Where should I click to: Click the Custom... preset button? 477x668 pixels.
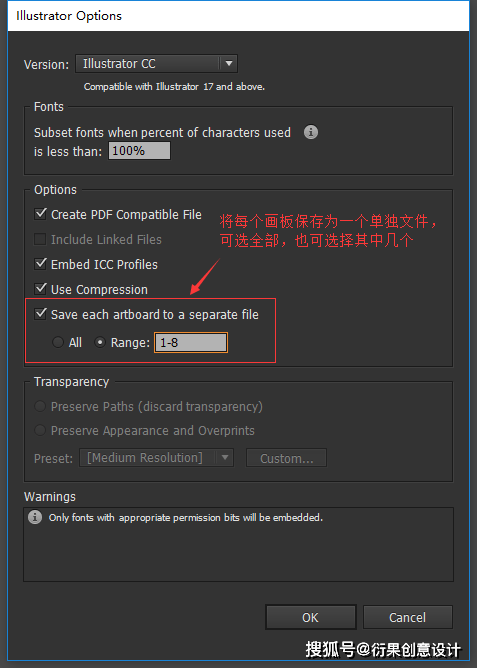tap(286, 458)
